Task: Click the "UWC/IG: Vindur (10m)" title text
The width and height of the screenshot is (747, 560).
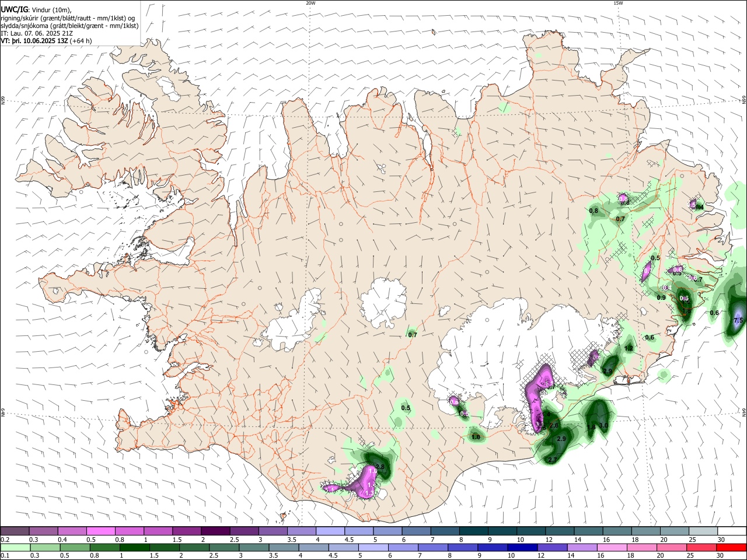Action: point(36,9)
